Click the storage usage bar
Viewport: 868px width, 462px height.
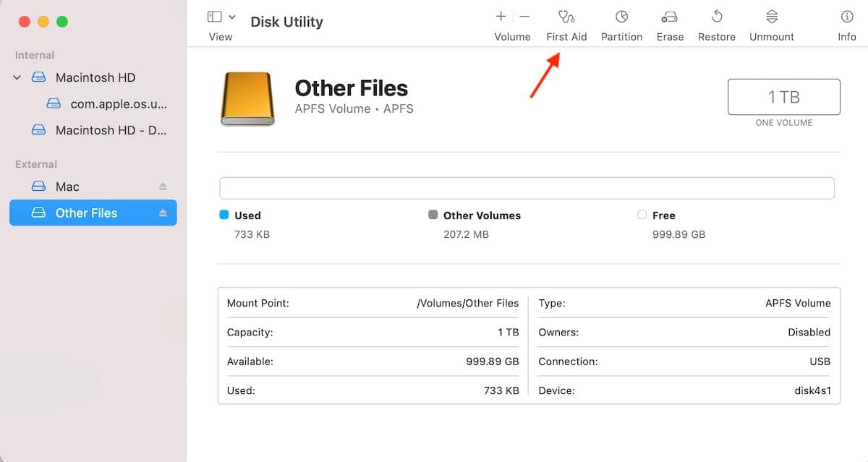(x=527, y=188)
